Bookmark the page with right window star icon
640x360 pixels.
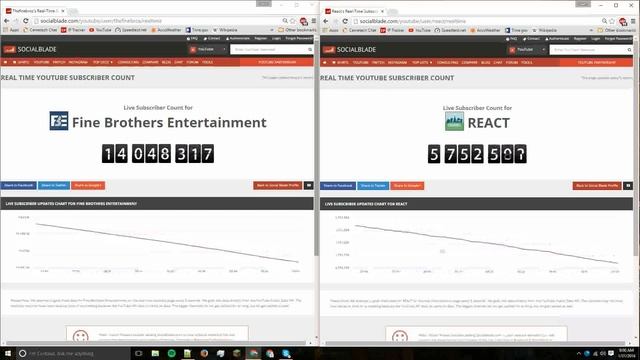point(612,21)
